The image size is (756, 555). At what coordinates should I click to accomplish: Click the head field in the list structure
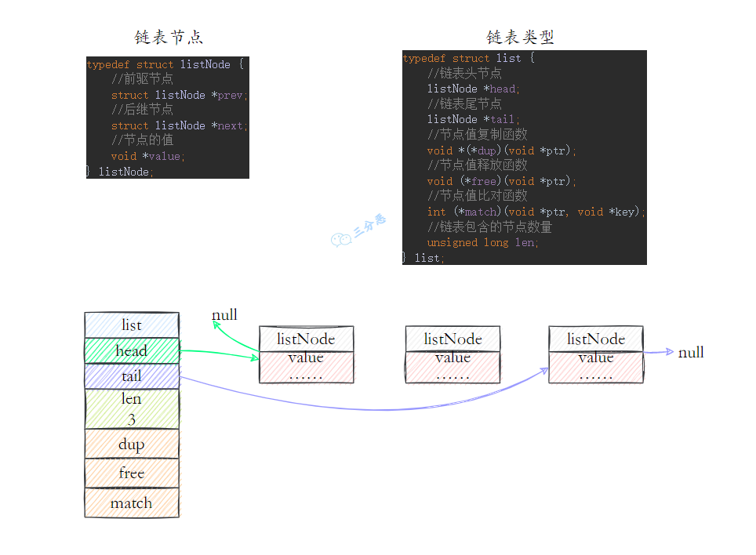point(131,350)
